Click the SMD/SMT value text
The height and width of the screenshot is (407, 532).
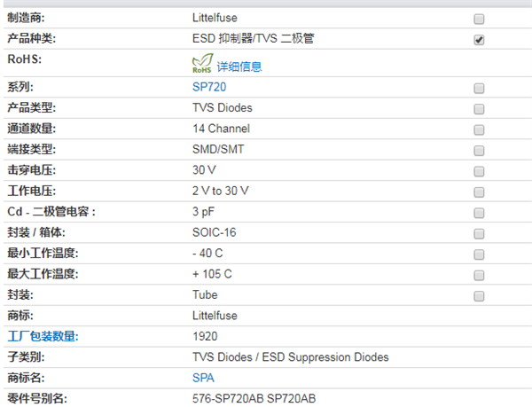218,149
